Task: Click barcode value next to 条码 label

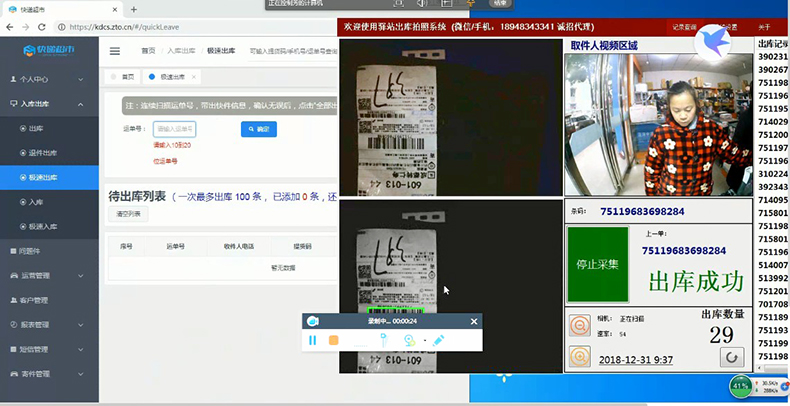Action: [x=642, y=212]
